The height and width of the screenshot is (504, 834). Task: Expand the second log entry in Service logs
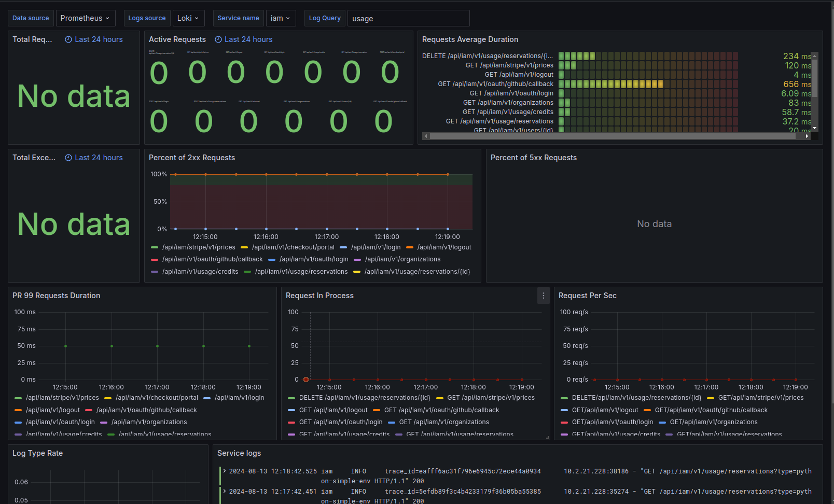tap(224, 491)
